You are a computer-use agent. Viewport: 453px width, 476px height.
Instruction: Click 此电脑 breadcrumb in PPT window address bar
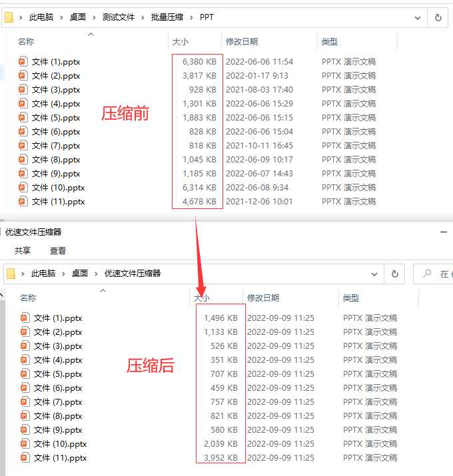pyautogui.click(x=41, y=17)
